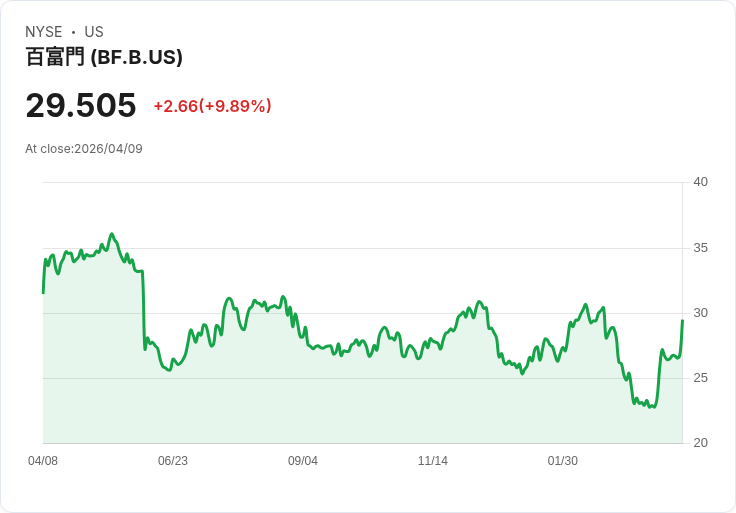Click the 25 value on the y-axis
Screen dimensions: 736x513
pyautogui.click(x=701, y=378)
